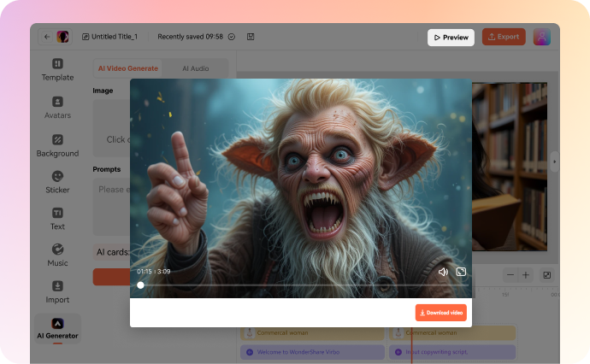Select second Commercail woman timeline clip

point(452,332)
